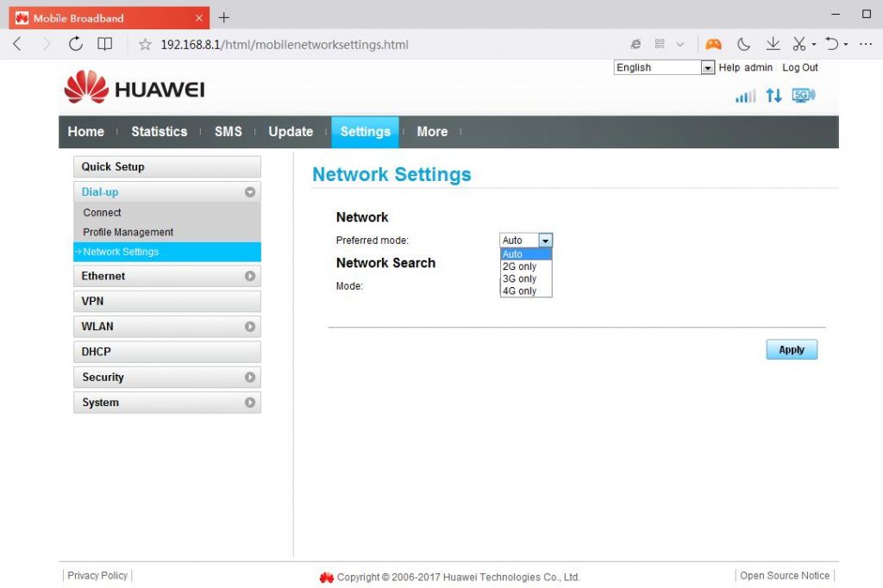Click the Log Out link

(x=799, y=67)
